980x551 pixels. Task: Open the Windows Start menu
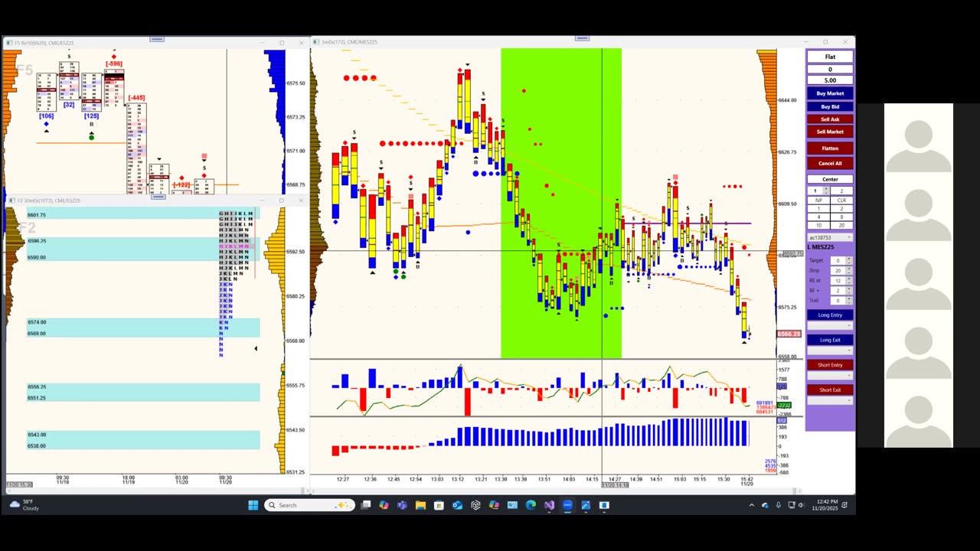[253, 505]
